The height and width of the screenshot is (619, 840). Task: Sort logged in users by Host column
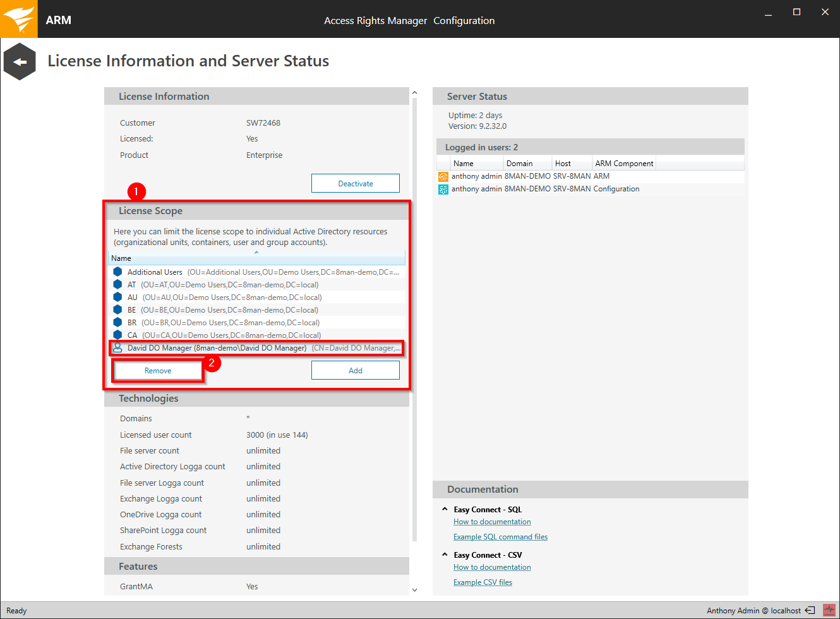point(572,163)
